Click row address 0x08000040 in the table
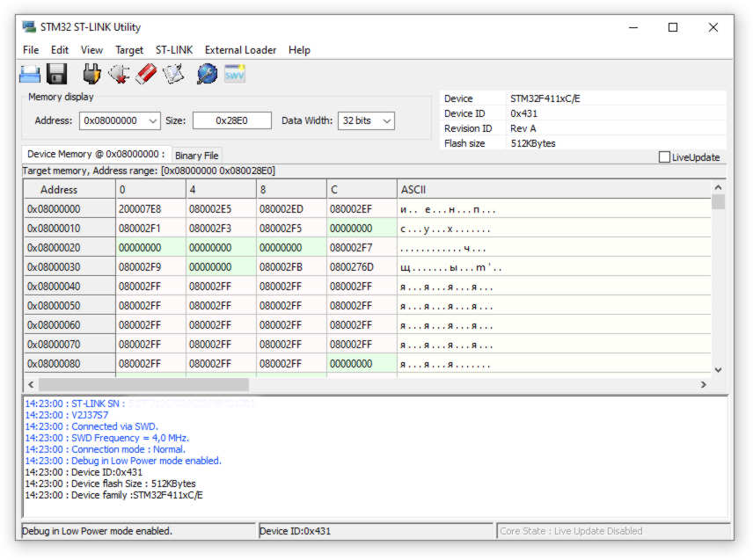 pyautogui.click(x=69, y=287)
